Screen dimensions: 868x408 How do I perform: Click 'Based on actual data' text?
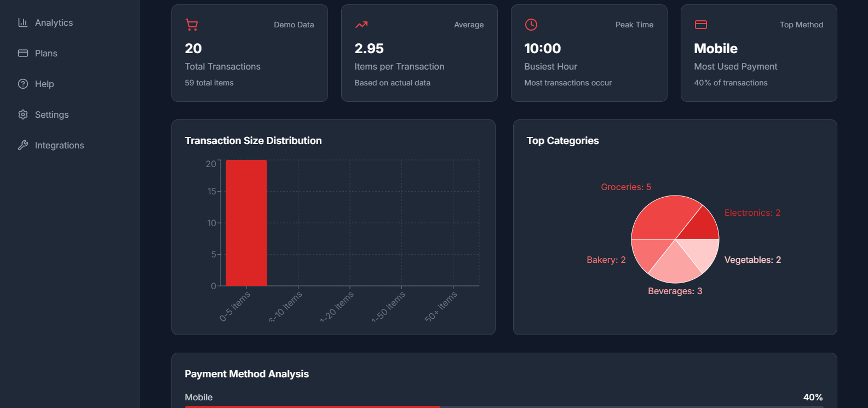pos(392,83)
